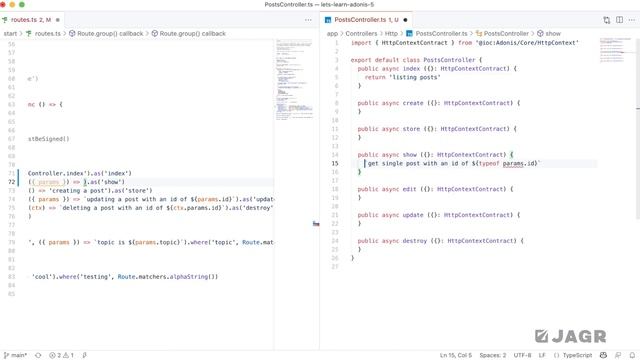Select language mode 'TypeScript'
The width and height of the screenshot is (640, 360).
pyautogui.click(x=577, y=355)
